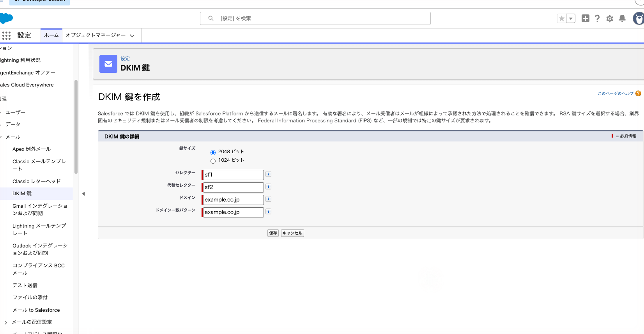
Task: Open the App Launcher dots grid
Action: point(6,35)
